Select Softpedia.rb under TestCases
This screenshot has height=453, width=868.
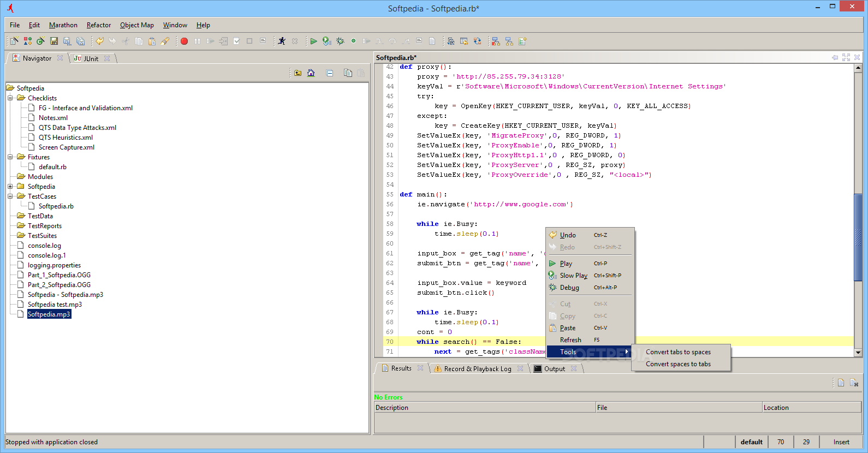point(56,206)
